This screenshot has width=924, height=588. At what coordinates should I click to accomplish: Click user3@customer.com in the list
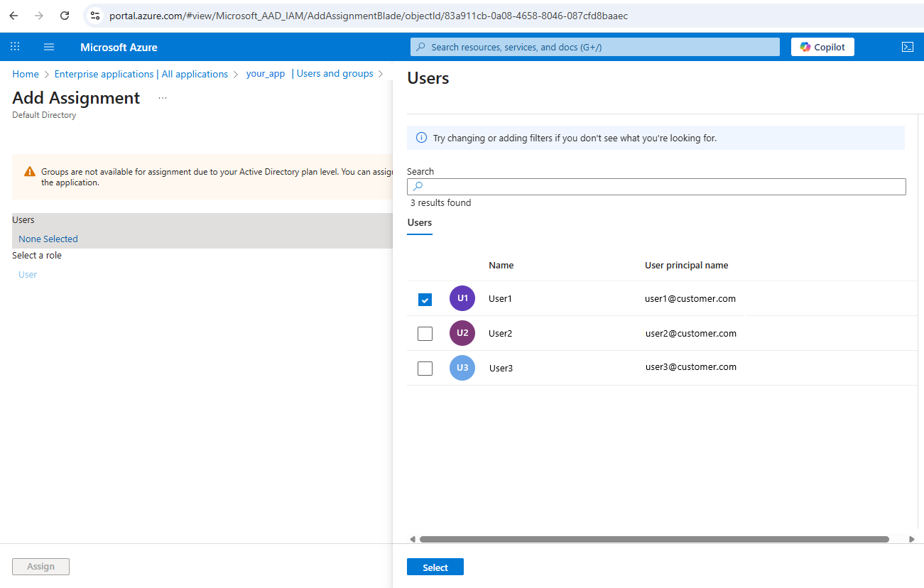click(x=690, y=367)
